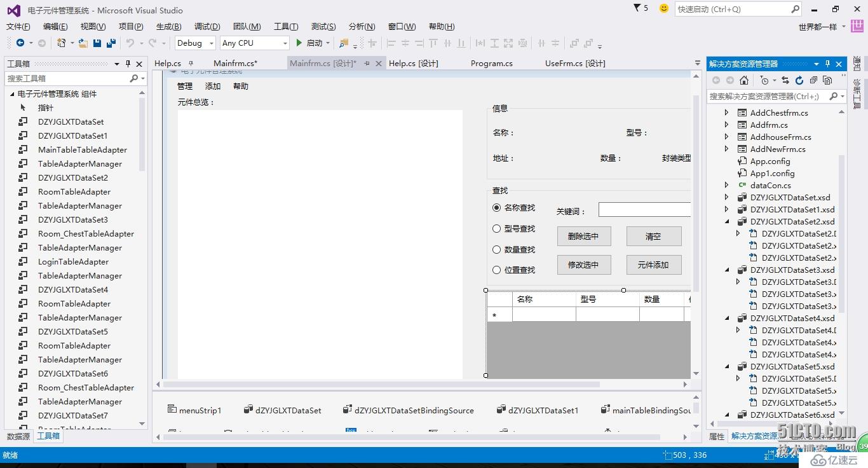Click the menuStrip1 component in tray
Image resolution: width=868 pixels, height=468 pixels.
point(194,410)
